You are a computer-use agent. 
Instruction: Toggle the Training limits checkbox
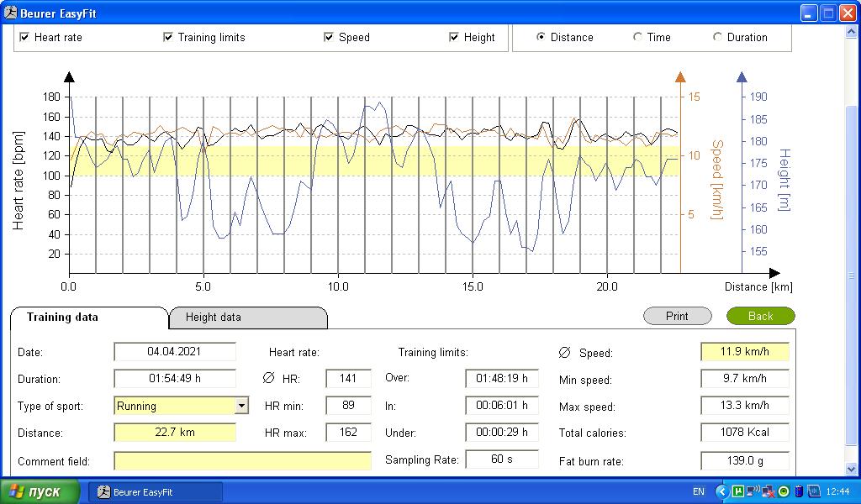[168, 37]
